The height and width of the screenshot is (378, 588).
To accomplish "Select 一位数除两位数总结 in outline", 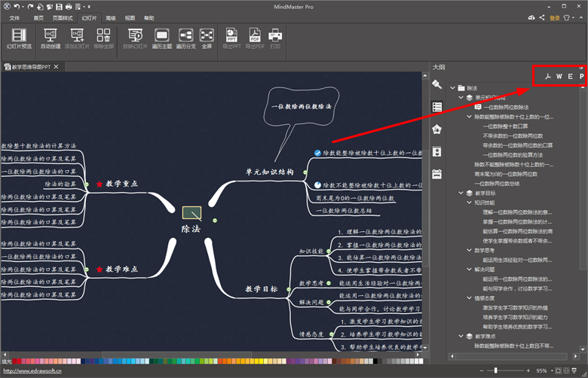I will coord(497,184).
